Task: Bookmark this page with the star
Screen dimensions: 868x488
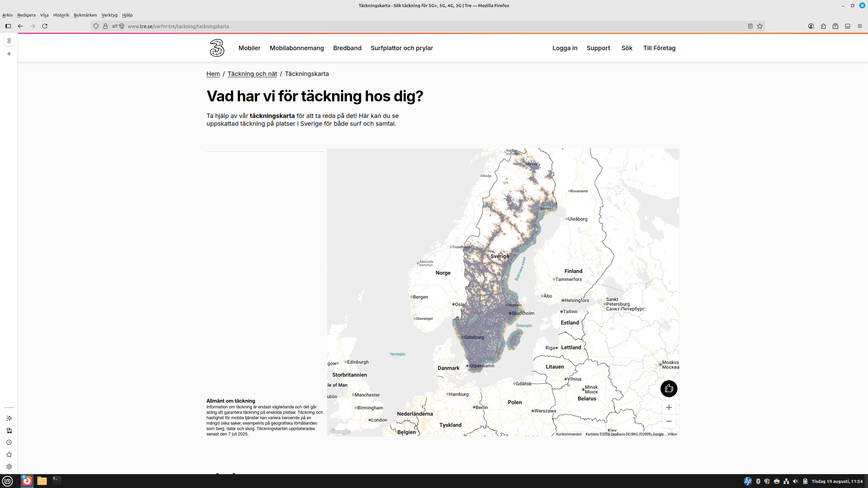Action: [x=760, y=26]
